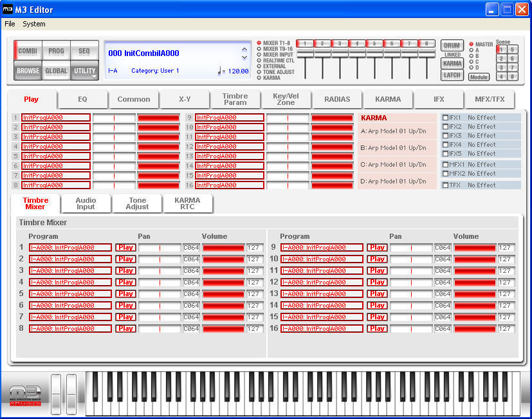Switch to COMBI mode

28,51
